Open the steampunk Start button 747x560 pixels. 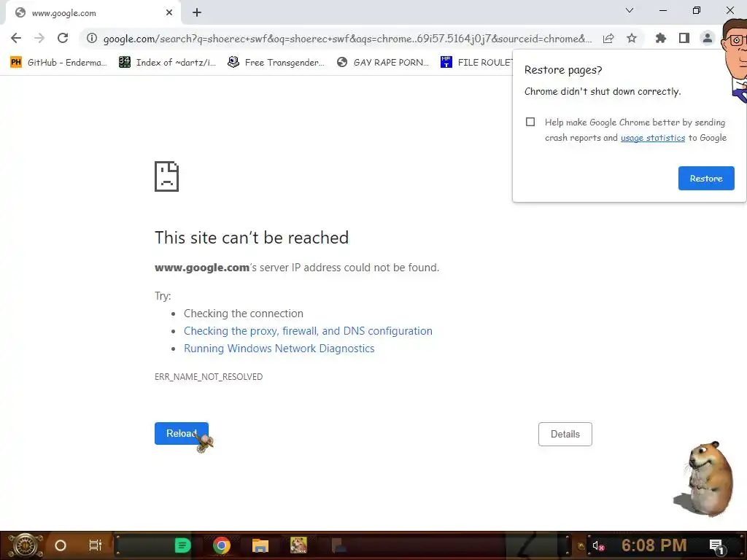pyautogui.click(x=26, y=545)
